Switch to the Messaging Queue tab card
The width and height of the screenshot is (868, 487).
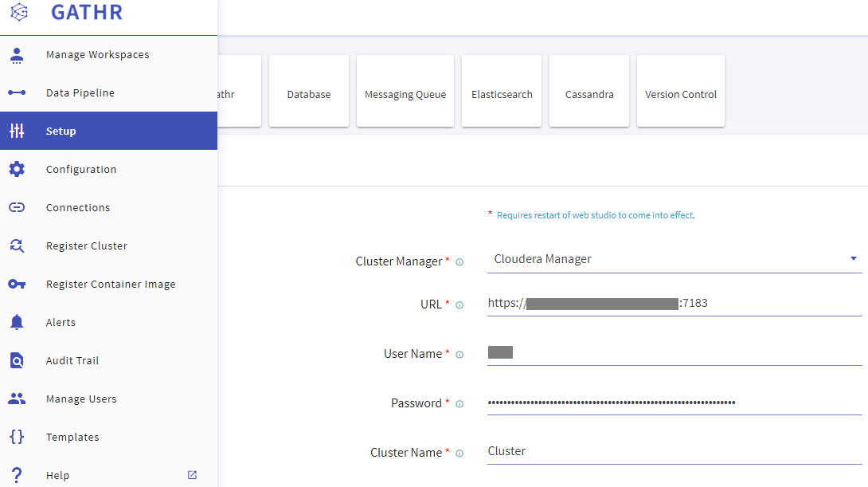[x=405, y=91]
